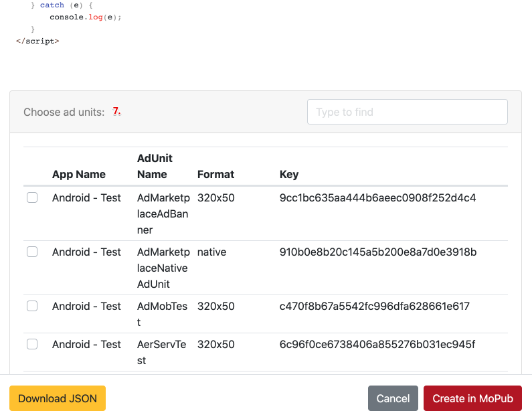Click the Download JSON button

tap(58, 398)
